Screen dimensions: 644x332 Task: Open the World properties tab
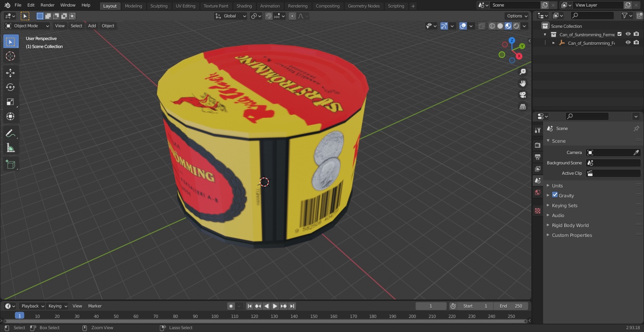click(537, 192)
